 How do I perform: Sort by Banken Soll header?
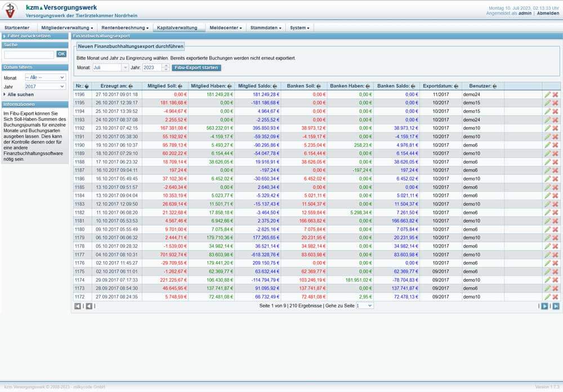(304, 86)
